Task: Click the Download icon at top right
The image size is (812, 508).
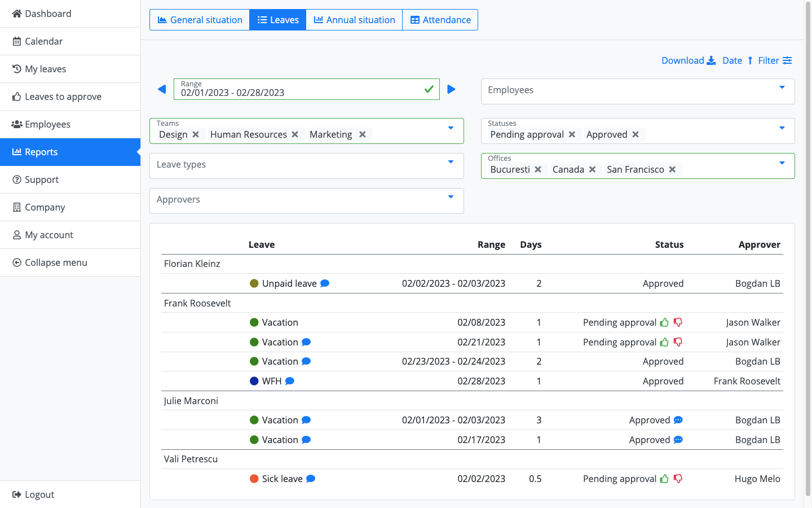Action: click(711, 60)
